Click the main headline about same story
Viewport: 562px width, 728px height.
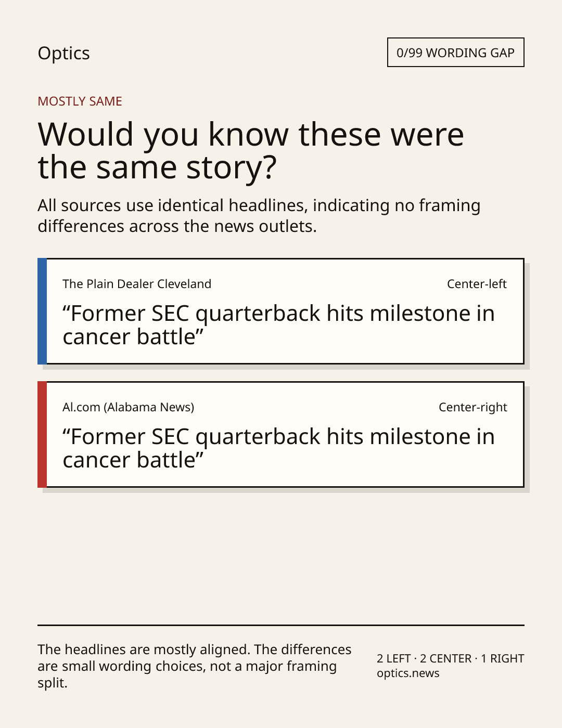pos(251,150)
